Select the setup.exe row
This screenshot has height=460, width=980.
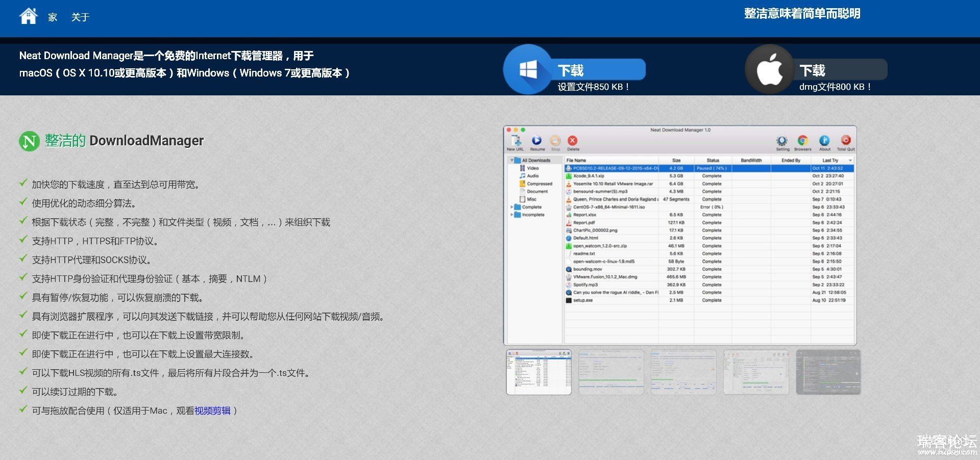click(x=709, y=300)
